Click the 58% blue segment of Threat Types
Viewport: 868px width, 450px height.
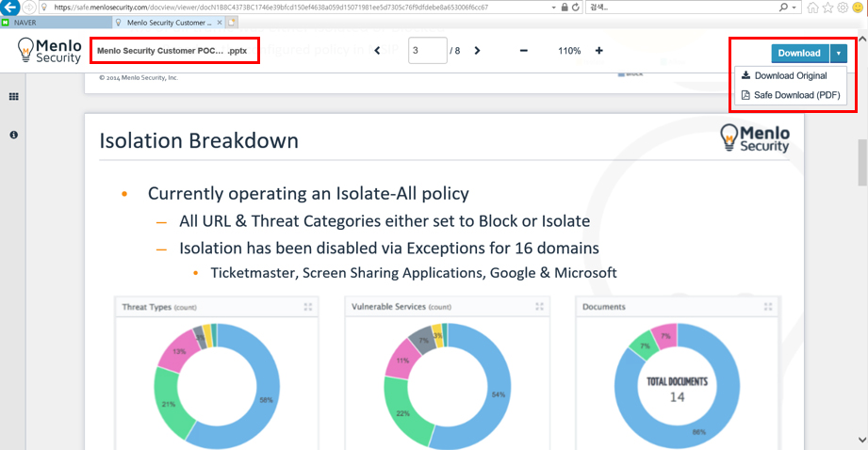[265, 398]
